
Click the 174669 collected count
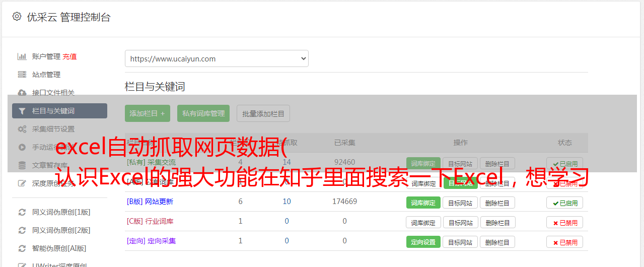(345, 202)
